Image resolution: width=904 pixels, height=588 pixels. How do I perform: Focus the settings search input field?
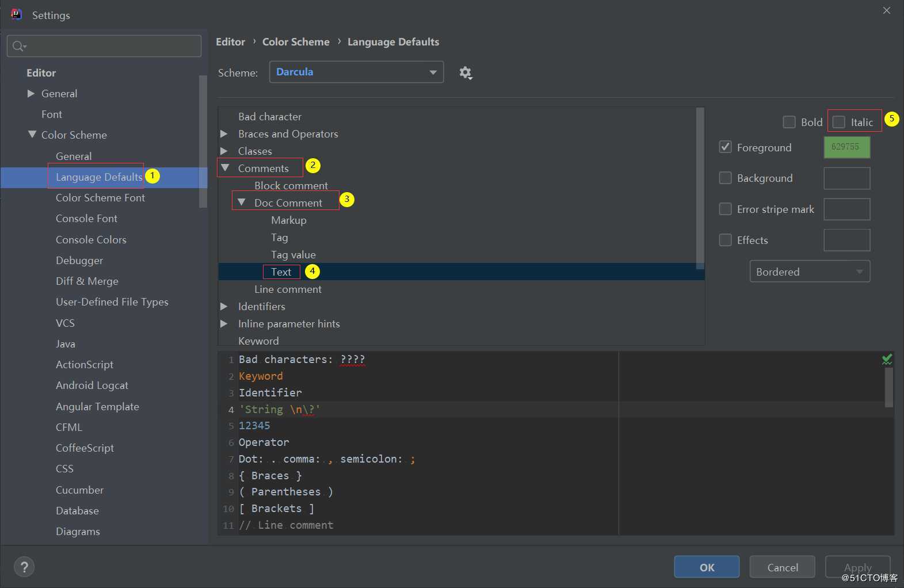coord(104,46)
